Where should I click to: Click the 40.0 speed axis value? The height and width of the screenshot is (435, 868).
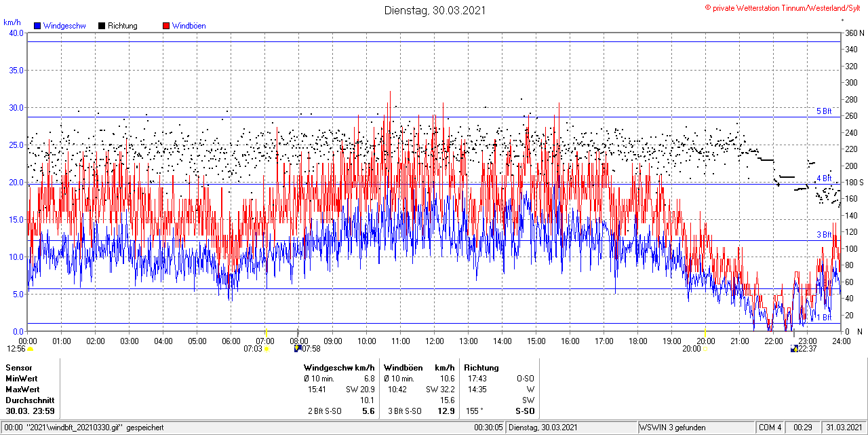point(16,33)
